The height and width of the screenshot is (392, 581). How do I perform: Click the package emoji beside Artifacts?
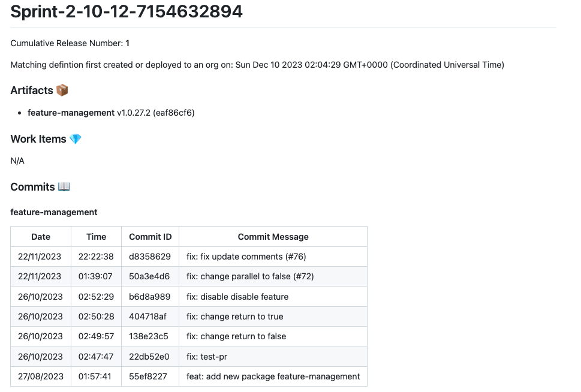click(62, 91)
